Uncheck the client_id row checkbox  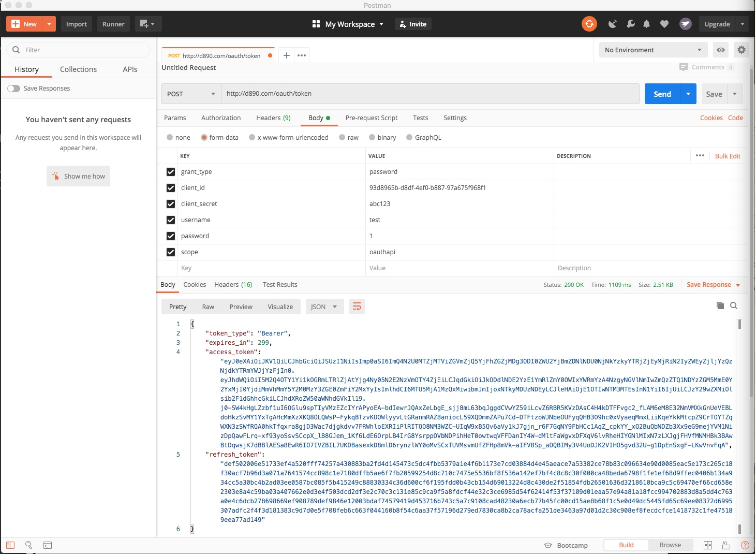pos(171,188)
